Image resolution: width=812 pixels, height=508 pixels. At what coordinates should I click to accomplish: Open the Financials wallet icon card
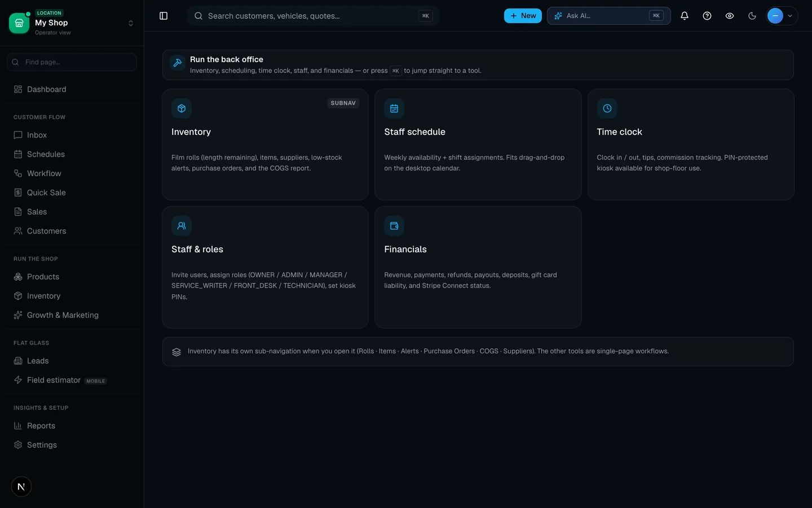pyautogui.click(x=394, y=226)
